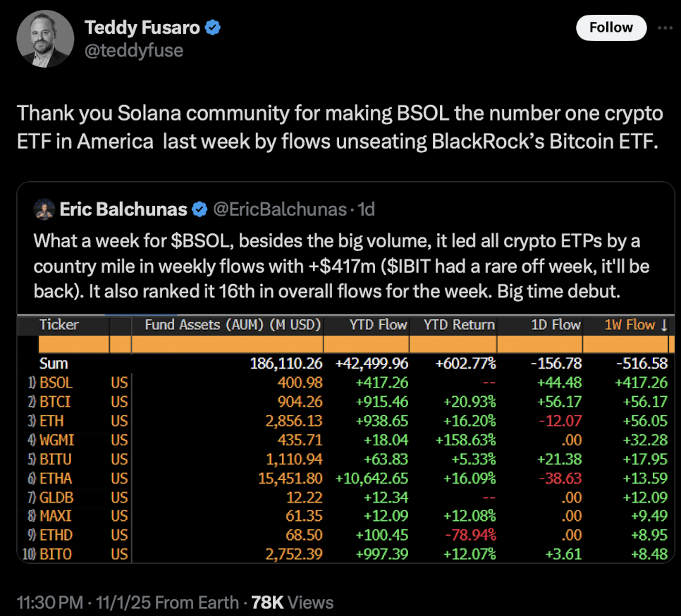This screenshot has width=681, height=616.
Task: Open Eric Balchunas display name profile
Action: point(123,209)
